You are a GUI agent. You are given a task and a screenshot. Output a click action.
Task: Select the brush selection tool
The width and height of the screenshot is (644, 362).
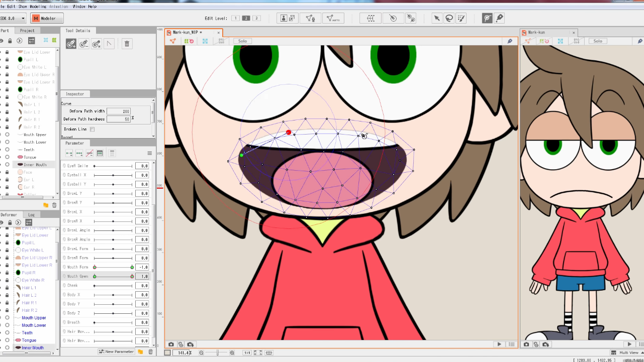(461, 18)
